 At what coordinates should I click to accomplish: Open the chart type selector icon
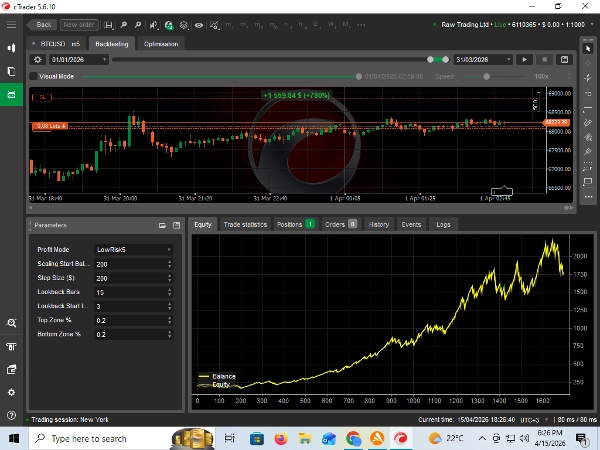coord(154,25)
